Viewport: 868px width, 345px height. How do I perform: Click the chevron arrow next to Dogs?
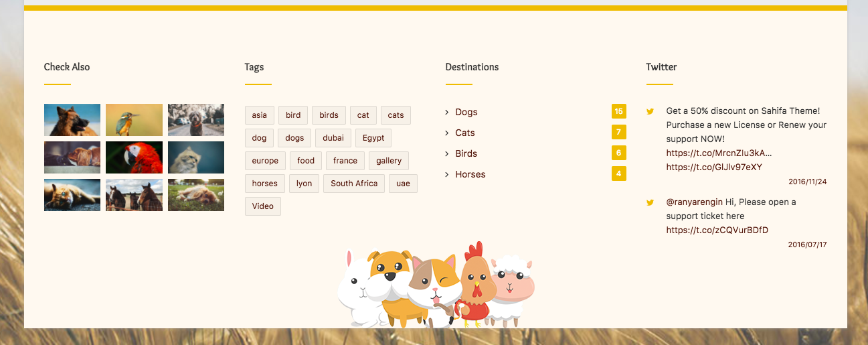point(447,113)
